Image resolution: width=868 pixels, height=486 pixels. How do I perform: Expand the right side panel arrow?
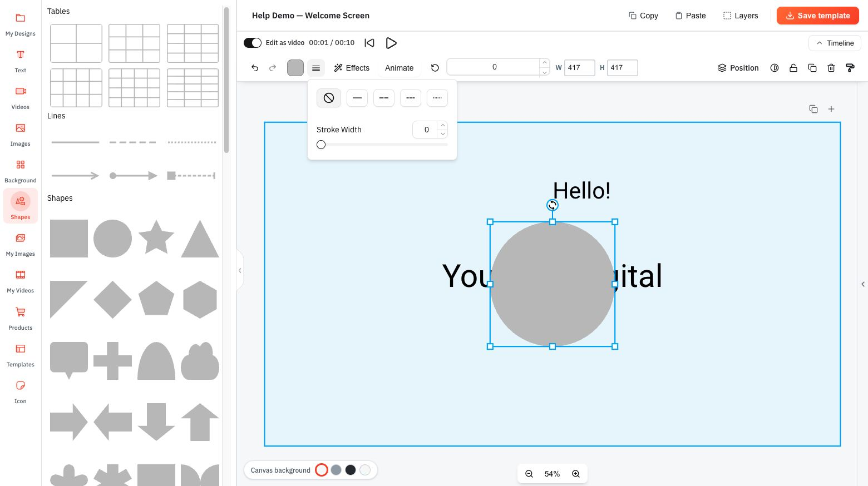click(x=863, y=284)
